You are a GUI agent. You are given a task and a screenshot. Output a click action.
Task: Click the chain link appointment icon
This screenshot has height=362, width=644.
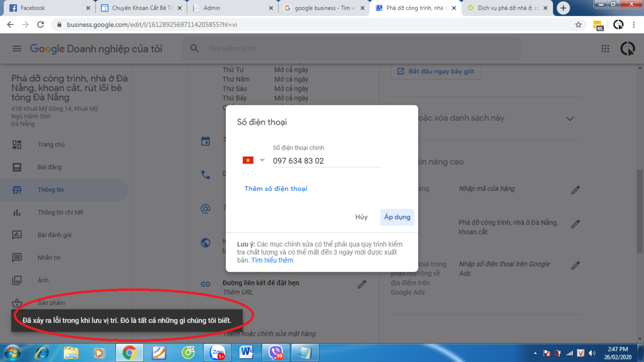point(206,284)
